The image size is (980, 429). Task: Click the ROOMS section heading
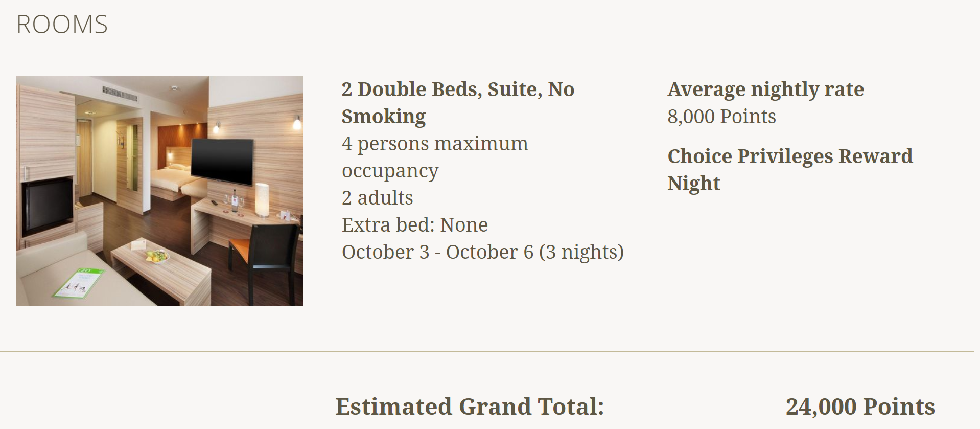tap(62, 25)
